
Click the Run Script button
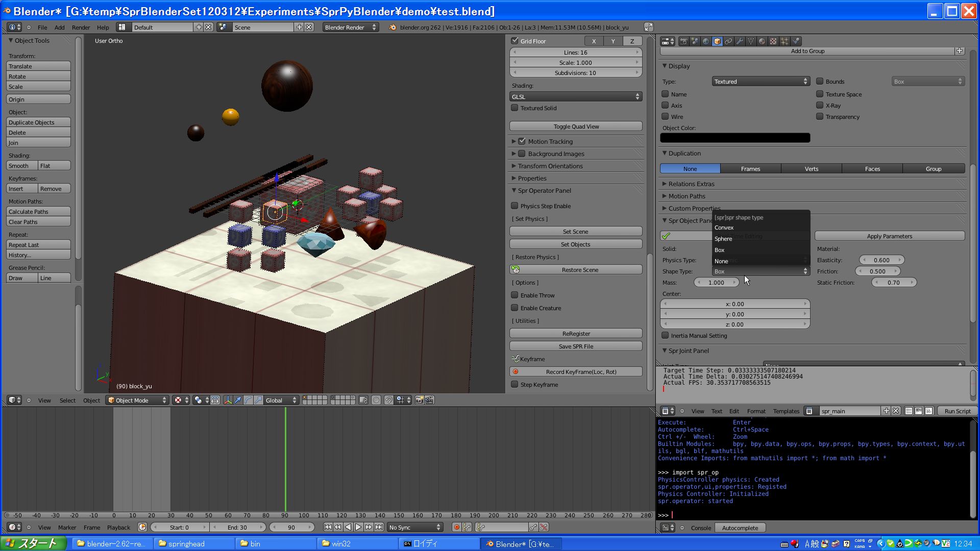pos(958,411)
